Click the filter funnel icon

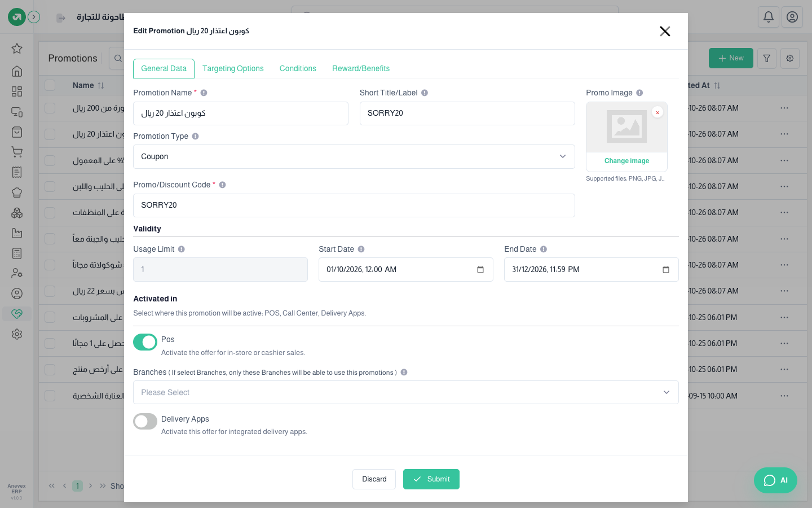[x=767, y=58]
